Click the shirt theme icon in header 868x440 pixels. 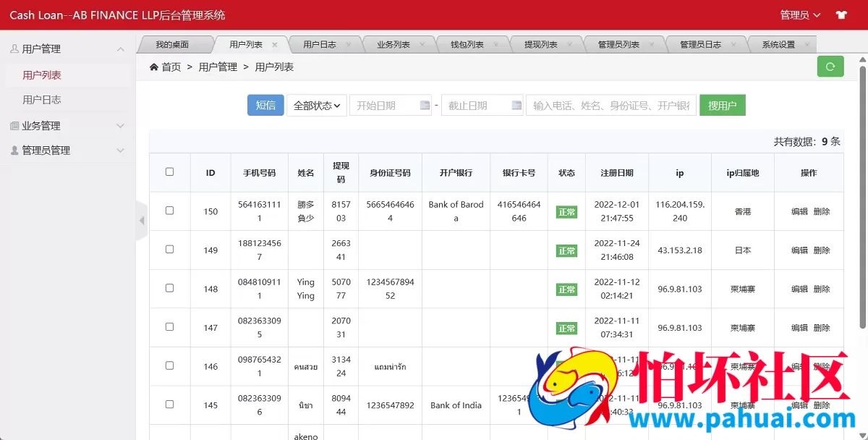[x=841, y=14]
